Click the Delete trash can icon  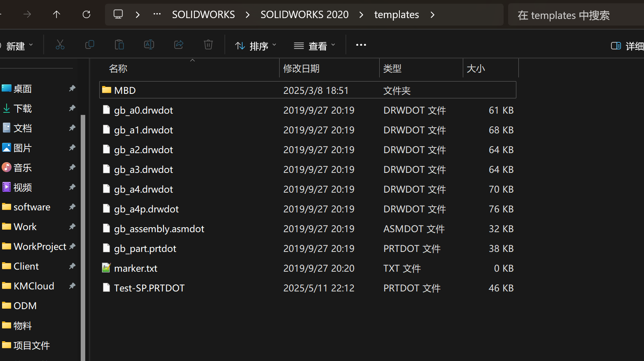[x=208, y=45]
